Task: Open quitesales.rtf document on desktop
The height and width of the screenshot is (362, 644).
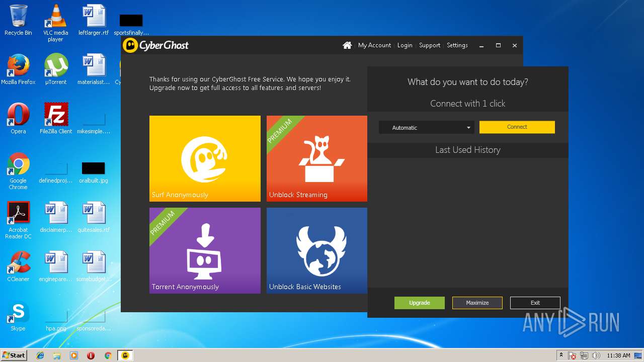Action: pos(94,217)
